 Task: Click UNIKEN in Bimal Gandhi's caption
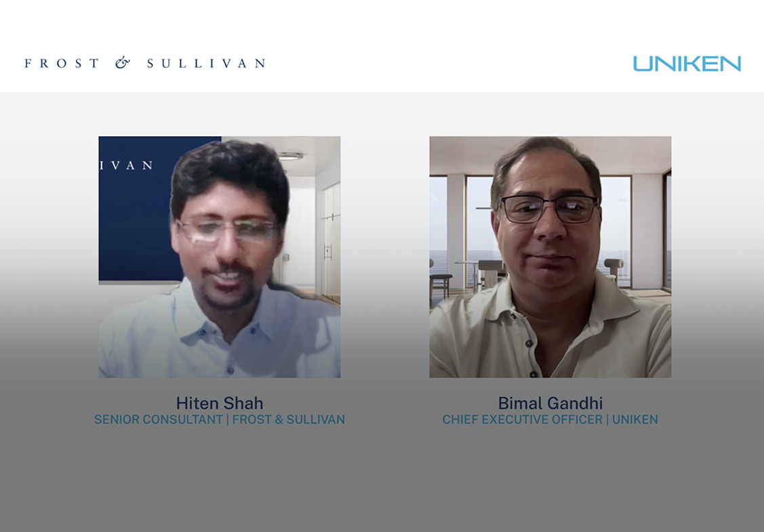pos(635,420)
